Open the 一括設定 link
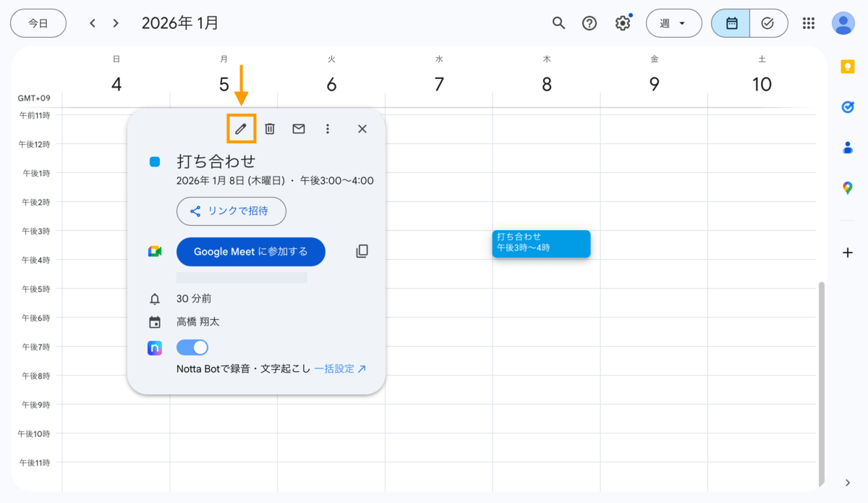Image resolution: width=868 pixels, height=503 pixels. pyautogui.click(x=340, y=368)
